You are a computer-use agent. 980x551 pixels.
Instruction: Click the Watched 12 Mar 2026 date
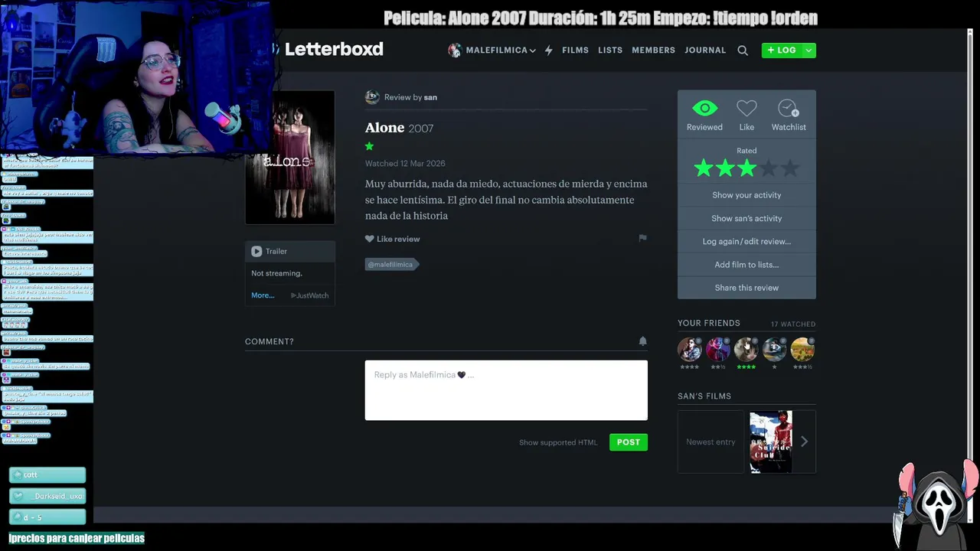pos(405,164)
